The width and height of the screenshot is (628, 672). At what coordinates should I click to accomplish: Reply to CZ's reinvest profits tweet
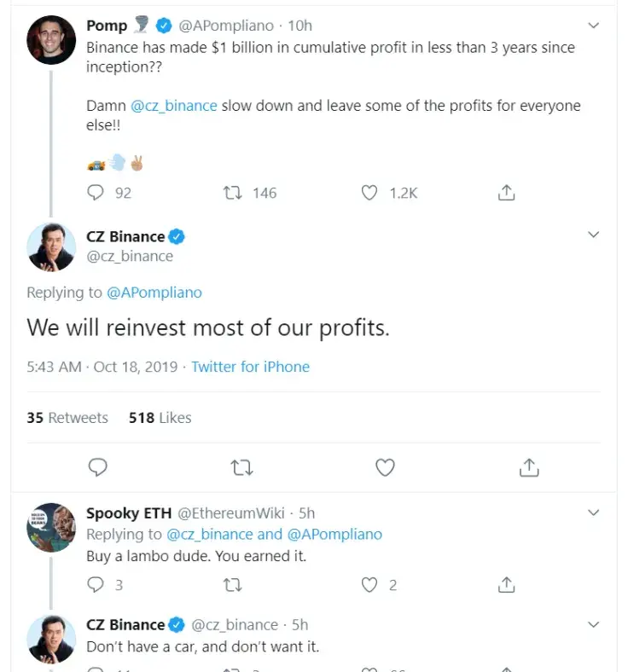98,467
